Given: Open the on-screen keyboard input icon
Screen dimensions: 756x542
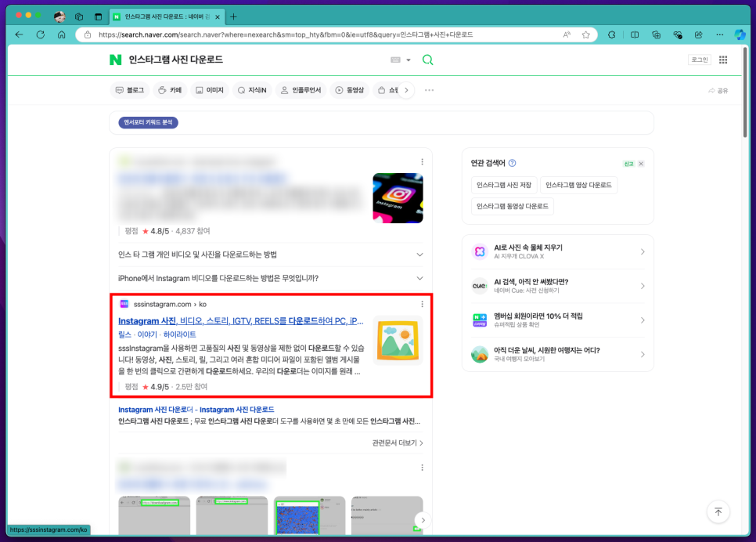Looking at the screenshot, I should coord(395,60).
